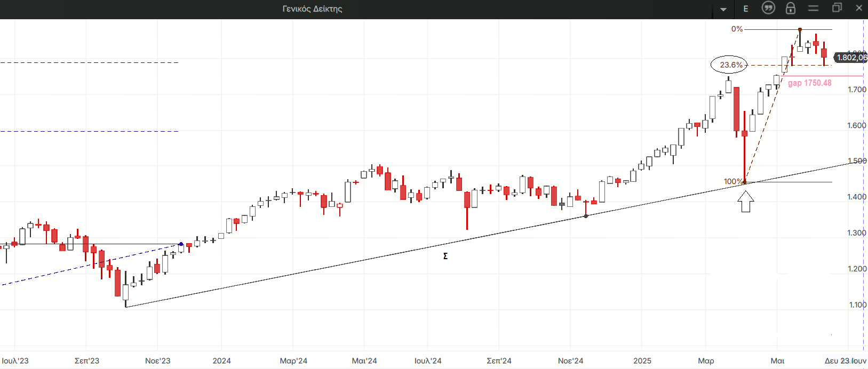Click the Μαι date axis label
868x369 pixels.
point(777,360)
